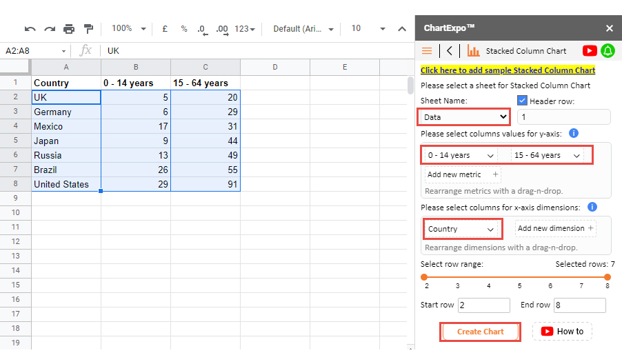
Task: Select column A header
Action: pos(66,67)
